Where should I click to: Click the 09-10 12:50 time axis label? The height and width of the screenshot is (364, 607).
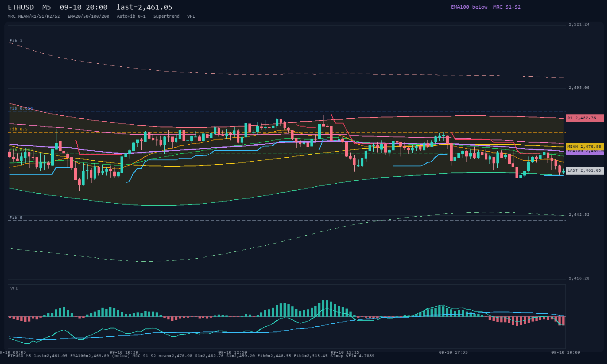233,352
